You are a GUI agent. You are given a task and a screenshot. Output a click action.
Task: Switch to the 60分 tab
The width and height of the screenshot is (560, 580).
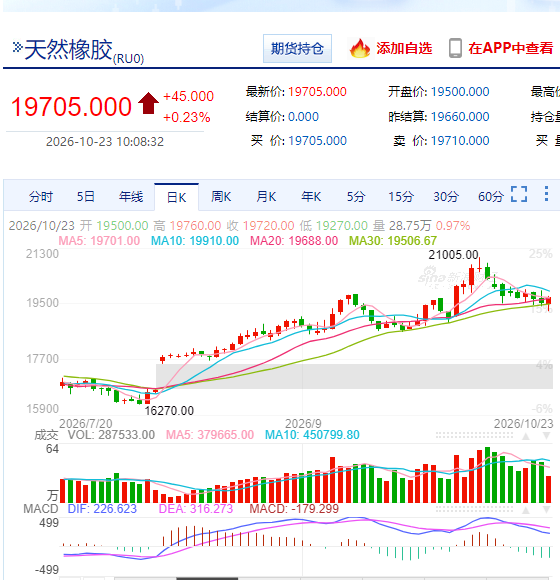491,196
